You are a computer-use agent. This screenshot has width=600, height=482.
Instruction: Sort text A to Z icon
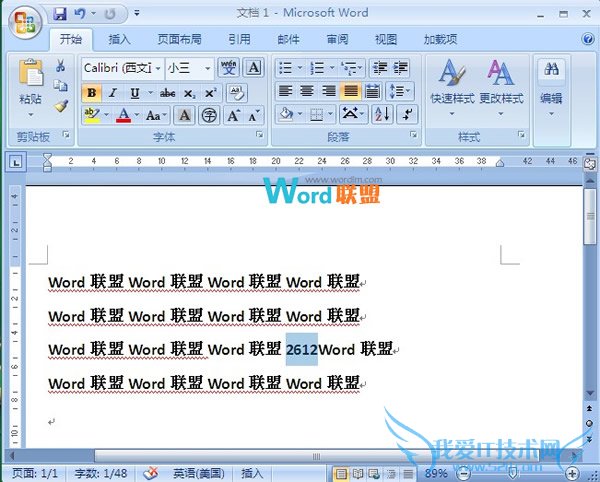(x=382, y=114)
